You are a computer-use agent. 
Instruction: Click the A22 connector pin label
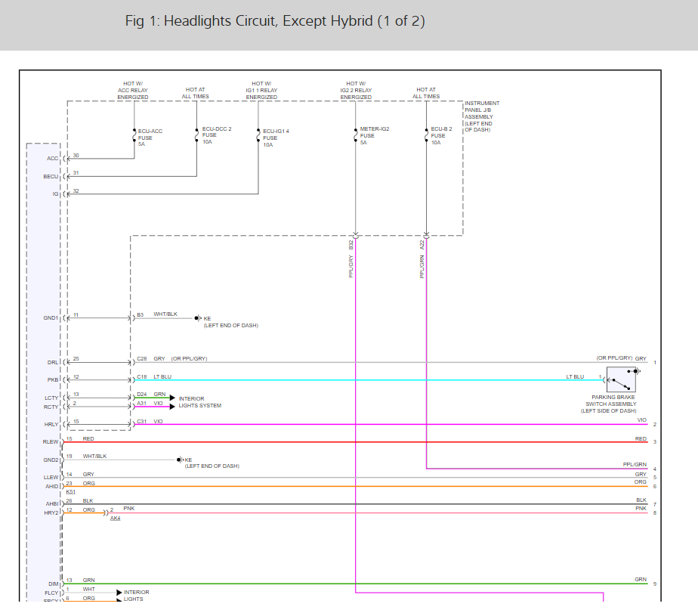pyautogui.click(x=422, y=245)
